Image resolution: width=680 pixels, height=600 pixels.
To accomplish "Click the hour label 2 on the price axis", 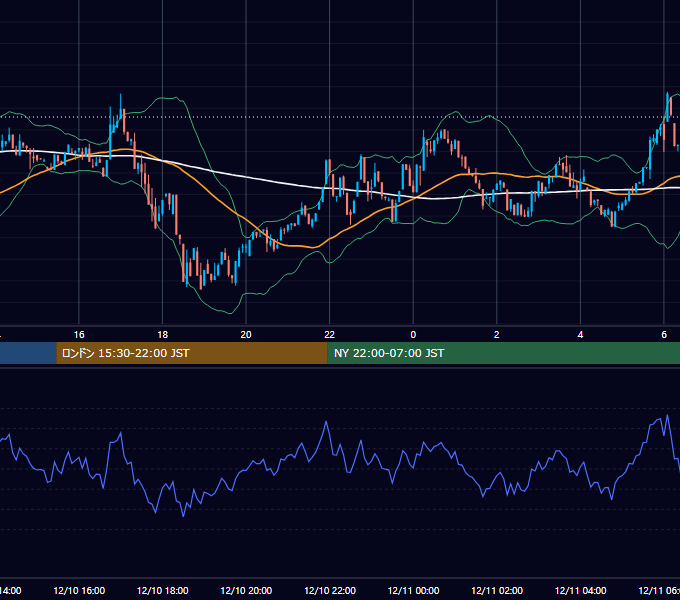I will [x=497, y=335].
